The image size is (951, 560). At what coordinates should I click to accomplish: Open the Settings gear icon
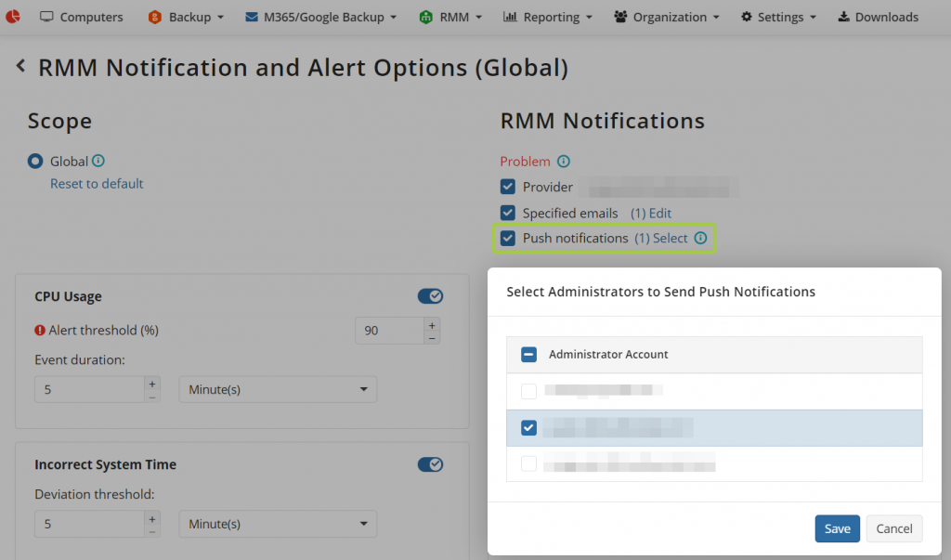tap(749, 17)
